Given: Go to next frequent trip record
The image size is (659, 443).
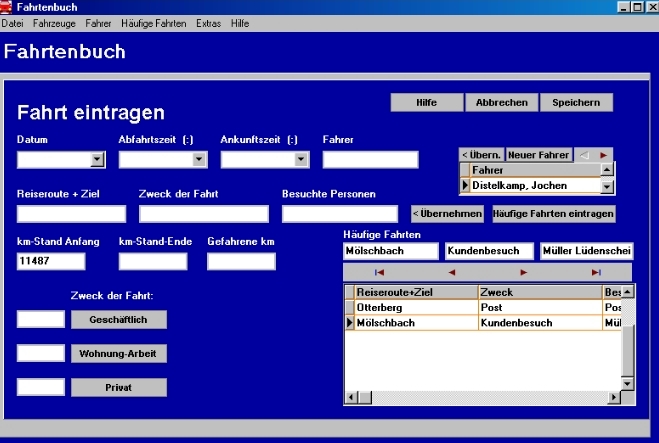Looking at the screenshot, I should [x=524, y=272].
